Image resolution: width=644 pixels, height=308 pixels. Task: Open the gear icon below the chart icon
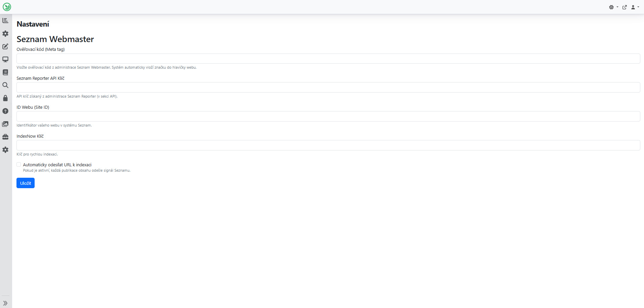pyautogui.click(x=5, y=34)
